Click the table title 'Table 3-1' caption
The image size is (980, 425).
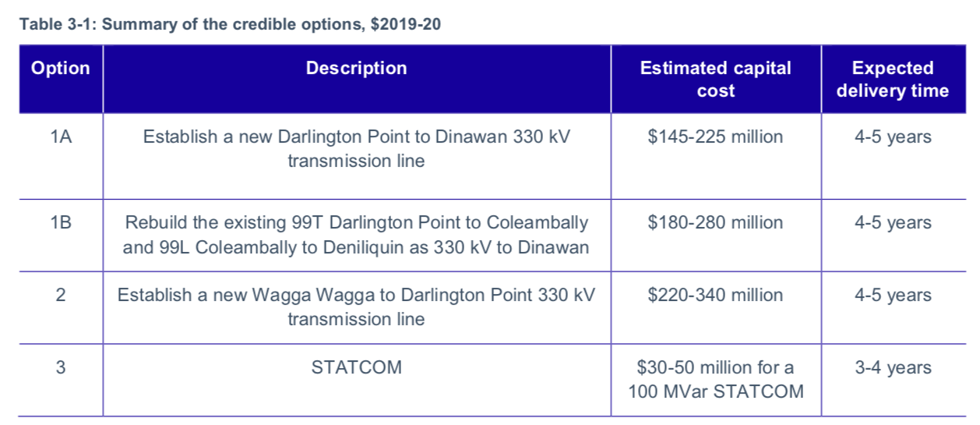(230, 24)
